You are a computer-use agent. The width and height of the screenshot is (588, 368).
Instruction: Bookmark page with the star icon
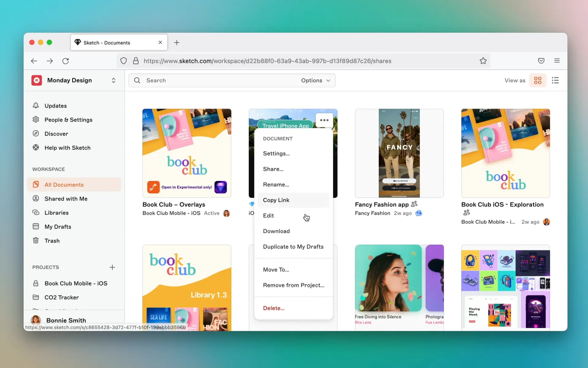483,61
